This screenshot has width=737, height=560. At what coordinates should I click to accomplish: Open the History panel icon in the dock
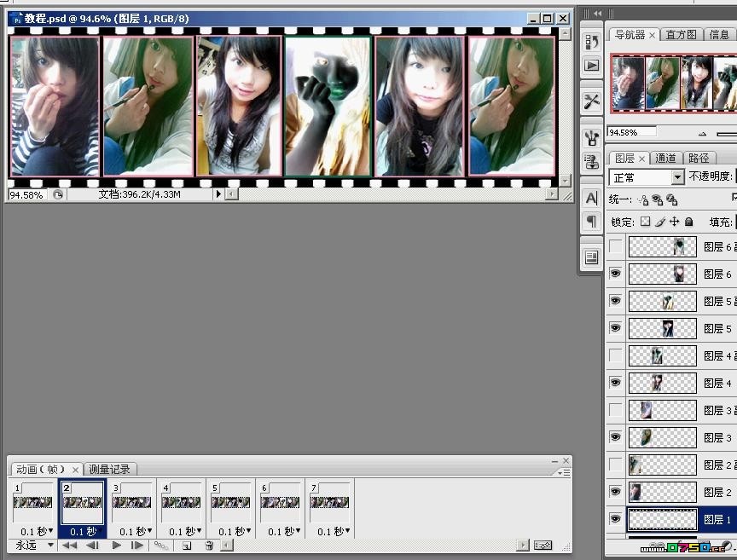coord(592,42)
